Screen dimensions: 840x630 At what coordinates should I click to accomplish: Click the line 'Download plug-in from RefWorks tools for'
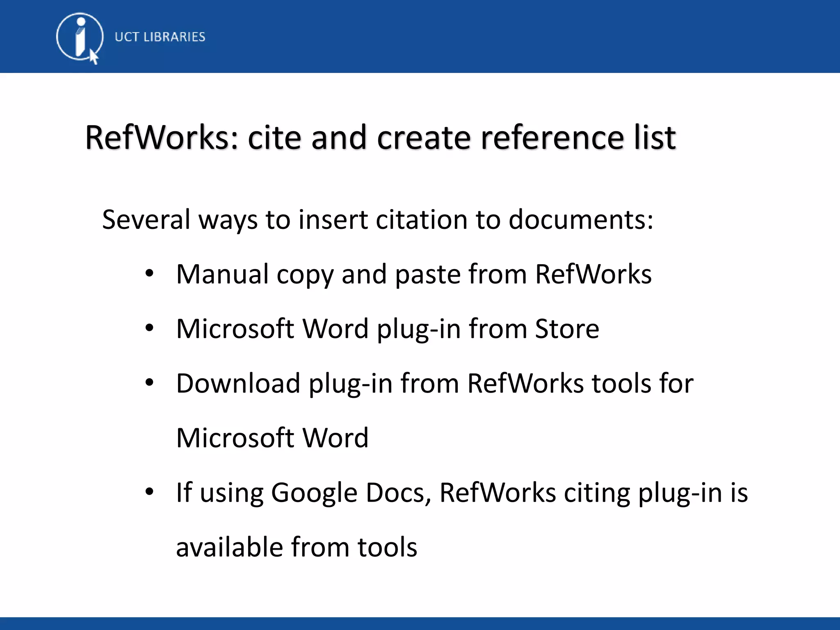[x=435, y=383]
